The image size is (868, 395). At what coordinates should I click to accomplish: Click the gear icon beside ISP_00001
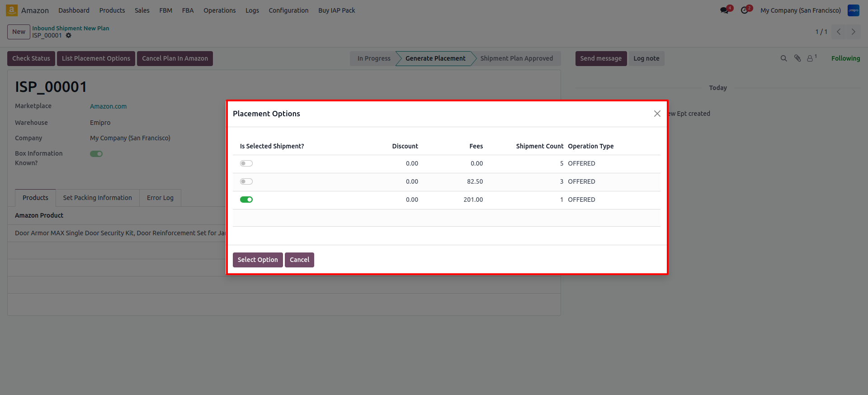click(69, 35)
